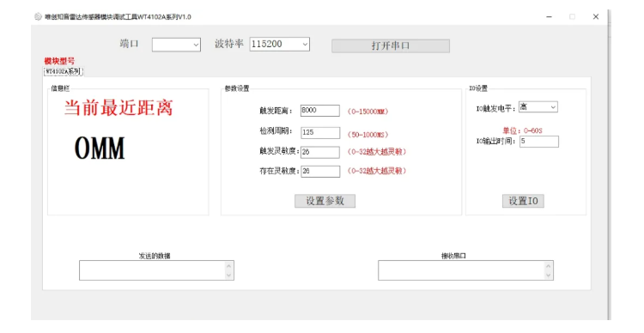Click inside the 接收串口 text box

pos(461,270)
